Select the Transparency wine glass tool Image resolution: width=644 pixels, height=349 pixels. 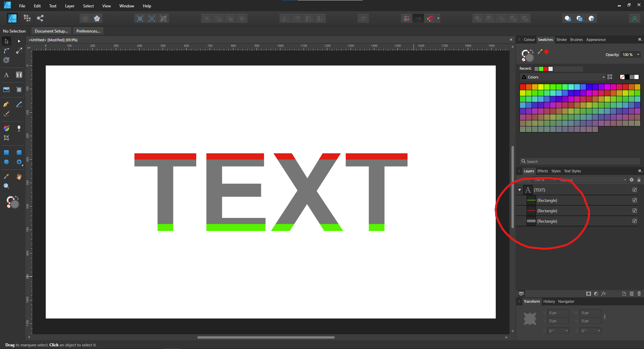[19, 128]
